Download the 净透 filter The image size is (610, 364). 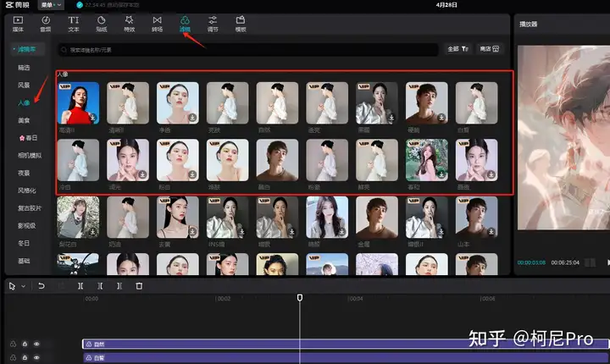click(192, 117)
